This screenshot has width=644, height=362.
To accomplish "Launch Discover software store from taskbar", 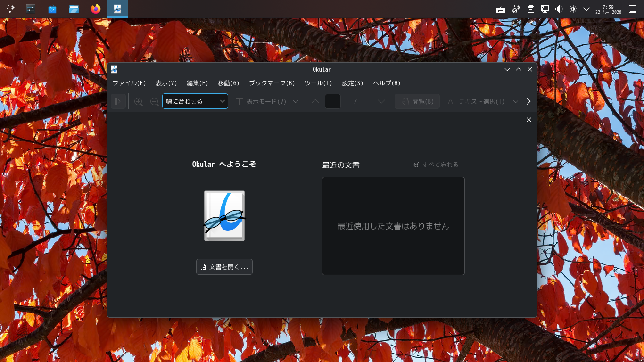I will 52,8.
